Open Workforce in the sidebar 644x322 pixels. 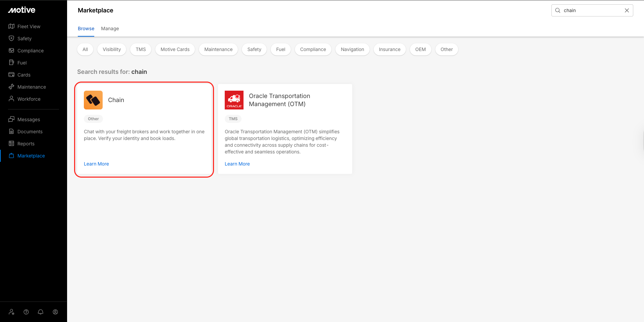click(x=29, y=99)
